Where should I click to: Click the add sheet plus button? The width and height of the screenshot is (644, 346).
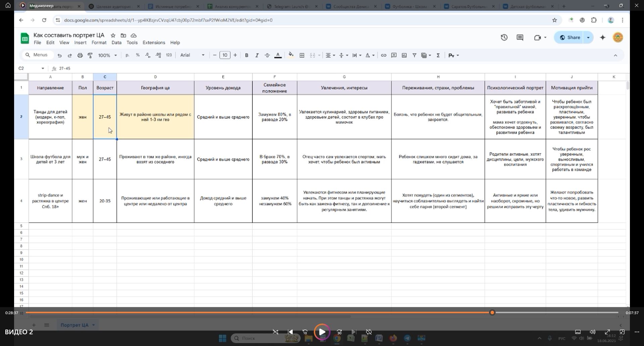coord(34,325)
